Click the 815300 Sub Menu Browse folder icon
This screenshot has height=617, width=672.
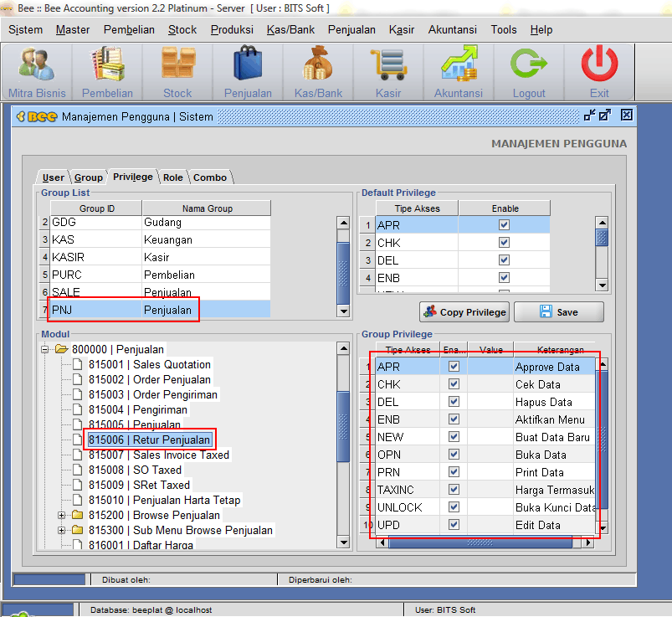click(77, 530)
